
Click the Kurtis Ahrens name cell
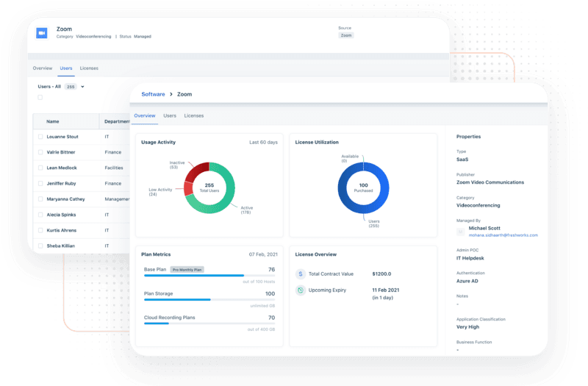[62, 230]
